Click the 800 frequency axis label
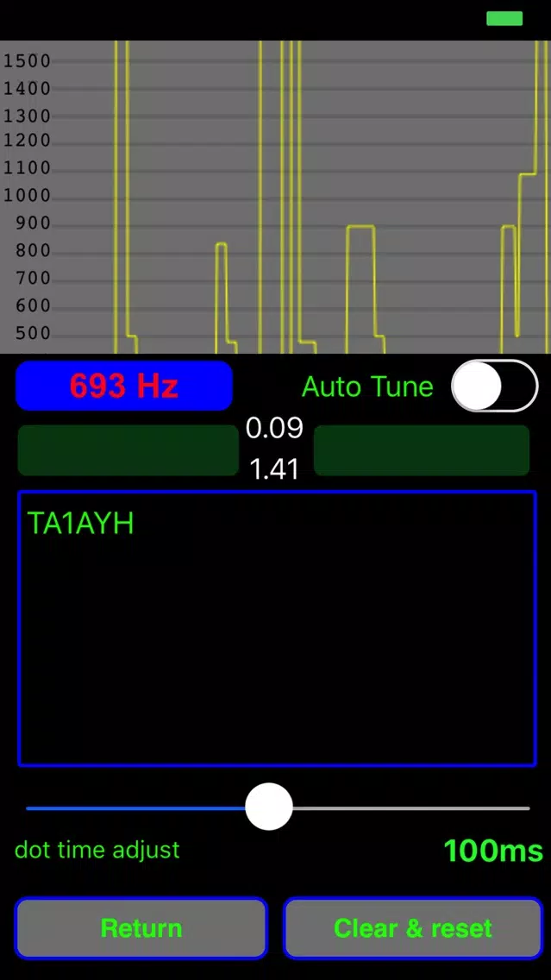This screenshot has height=980, width=551. coord(33,251)
